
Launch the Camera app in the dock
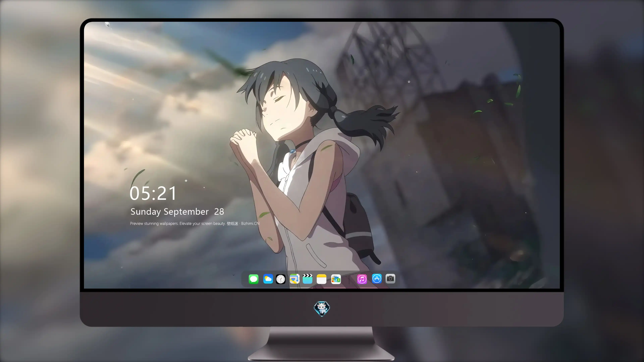click(390, 279)
